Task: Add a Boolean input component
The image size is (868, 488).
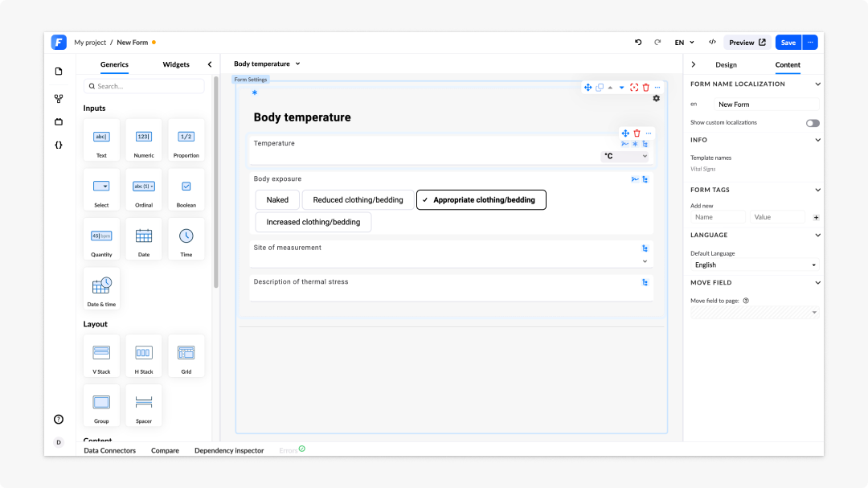Action: (x=186, y=190)
